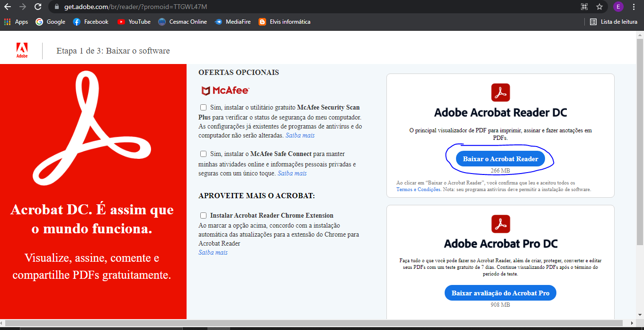Check McAfee Safe Connect option
The width and height of the screenshot is (644, 330).
tap(203, 154)
